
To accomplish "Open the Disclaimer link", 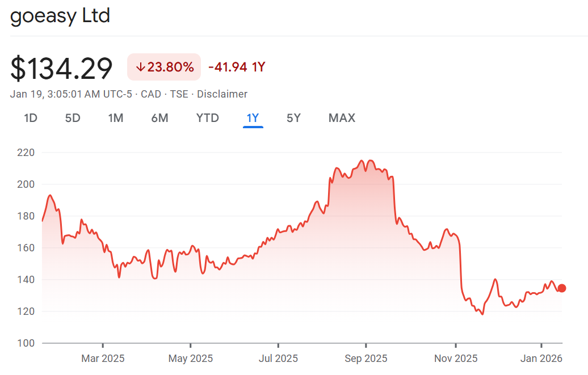I will tap(222, 94).
